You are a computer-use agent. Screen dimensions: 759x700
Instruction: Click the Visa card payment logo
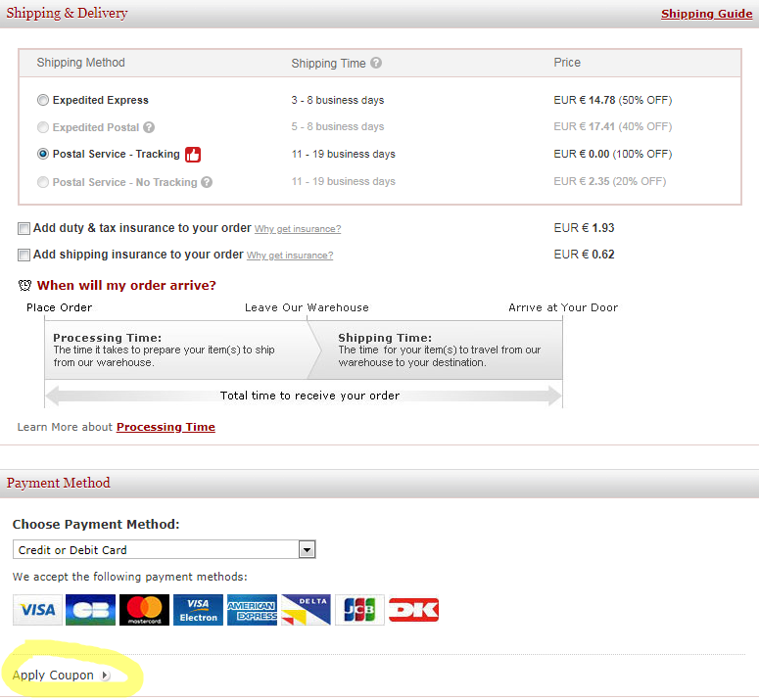(37, 610)
